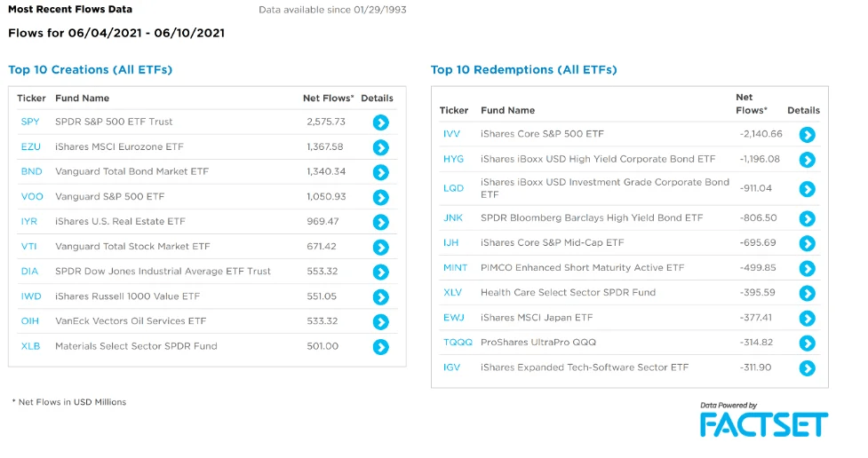Select the -311.90 net flows value

coord(756,367)
